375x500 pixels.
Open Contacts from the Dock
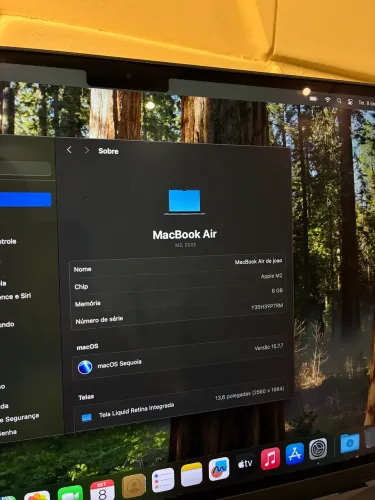(x=134, y=486)
